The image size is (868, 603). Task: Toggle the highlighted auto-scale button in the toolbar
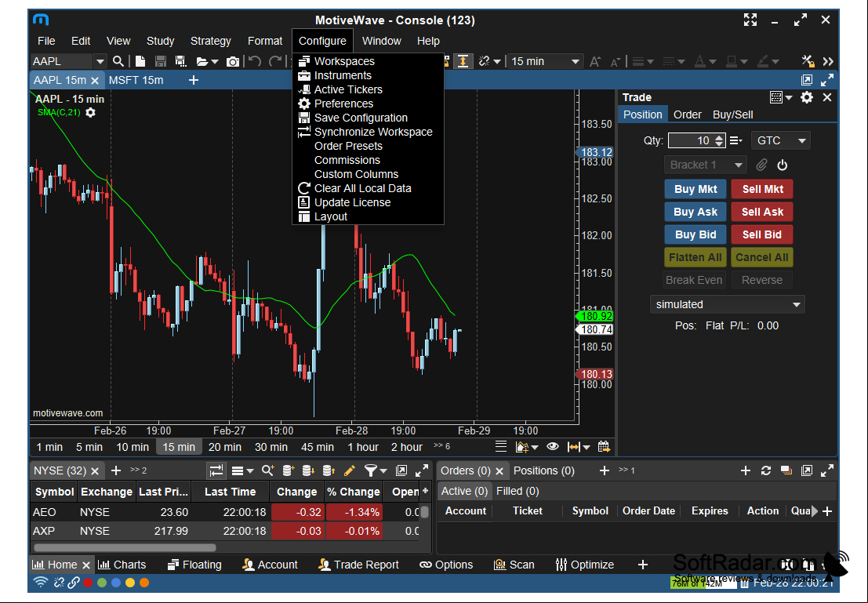(x=463, y=61)
